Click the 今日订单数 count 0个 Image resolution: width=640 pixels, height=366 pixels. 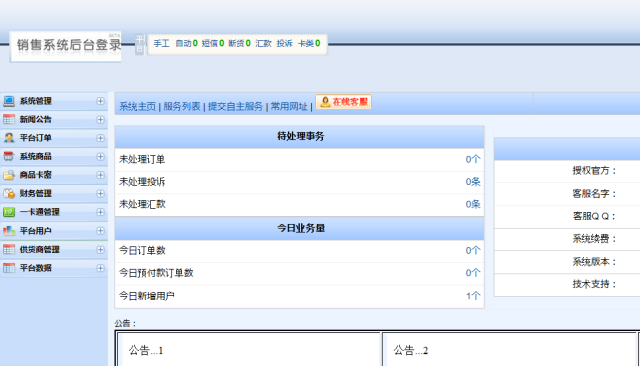[x=473, y=251]
